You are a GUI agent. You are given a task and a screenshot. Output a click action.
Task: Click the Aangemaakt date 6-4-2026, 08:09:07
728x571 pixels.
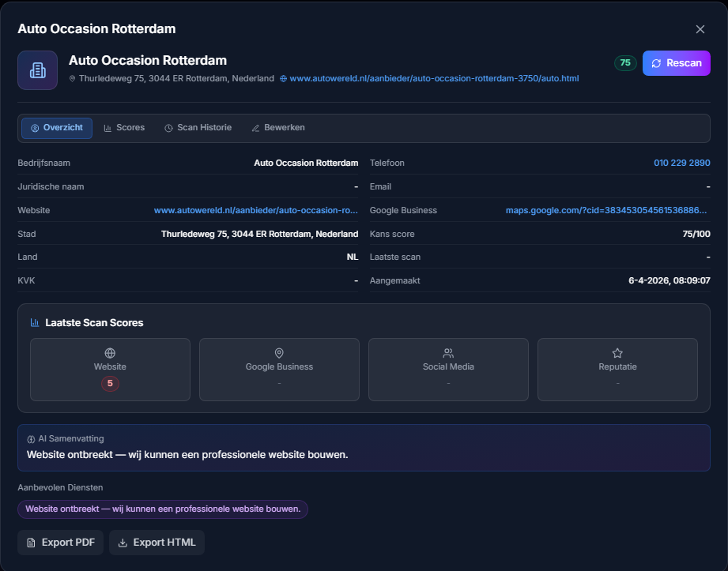point(669,280)
